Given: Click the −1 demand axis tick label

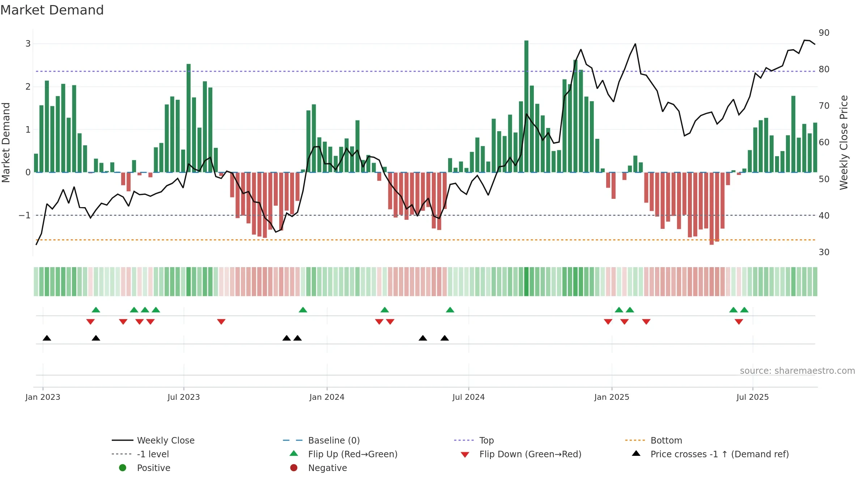Looking at the screenshot, I should tap(25, 215).
